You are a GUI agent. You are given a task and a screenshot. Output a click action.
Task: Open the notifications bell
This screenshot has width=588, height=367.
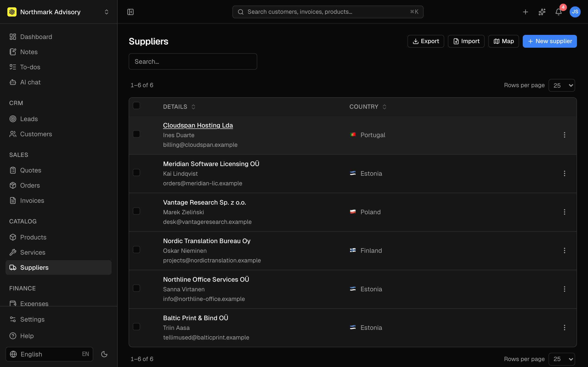click(558, 12)
